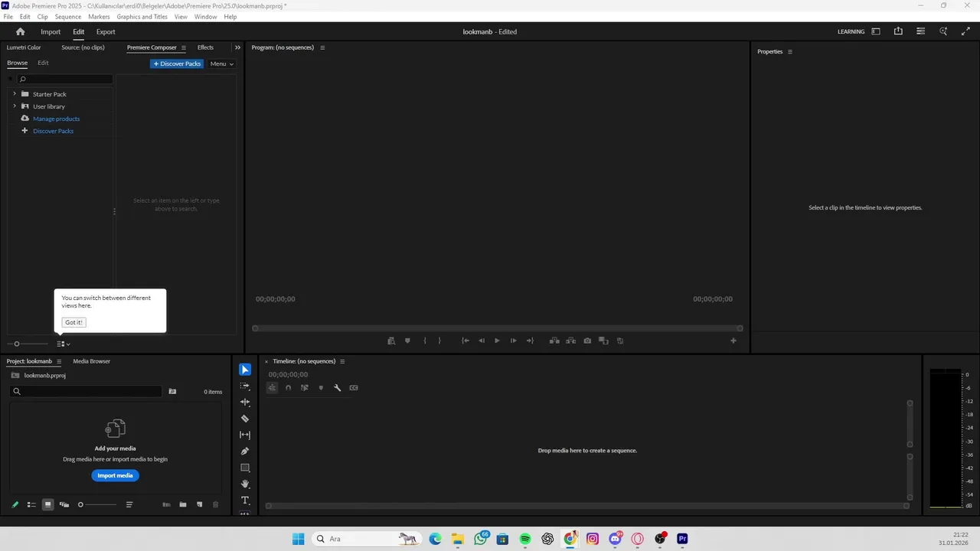Toggle Linked Selection in Timeline

[305, 388]
